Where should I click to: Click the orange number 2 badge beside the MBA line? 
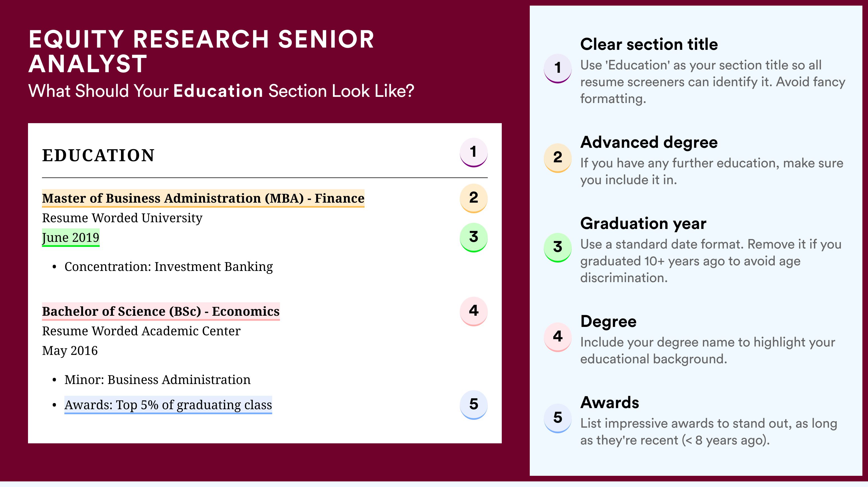coord(473,198)
